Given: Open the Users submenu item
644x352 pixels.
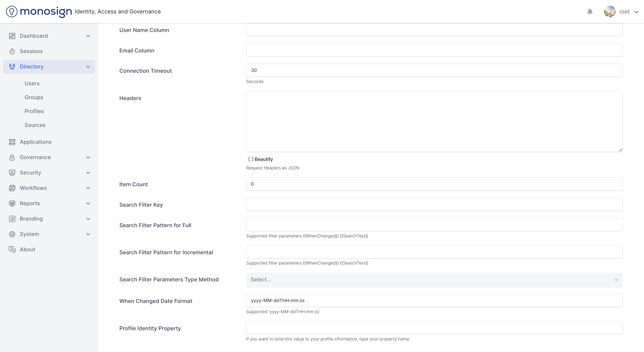Looking at the screenshot, I should pyautogui.click(x=32, y=83).
